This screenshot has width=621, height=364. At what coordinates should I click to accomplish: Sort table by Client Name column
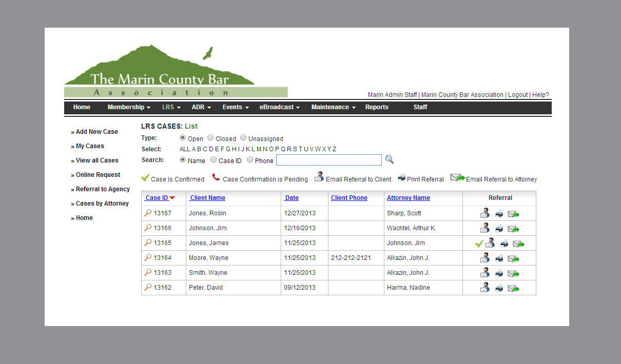[207, 198]
